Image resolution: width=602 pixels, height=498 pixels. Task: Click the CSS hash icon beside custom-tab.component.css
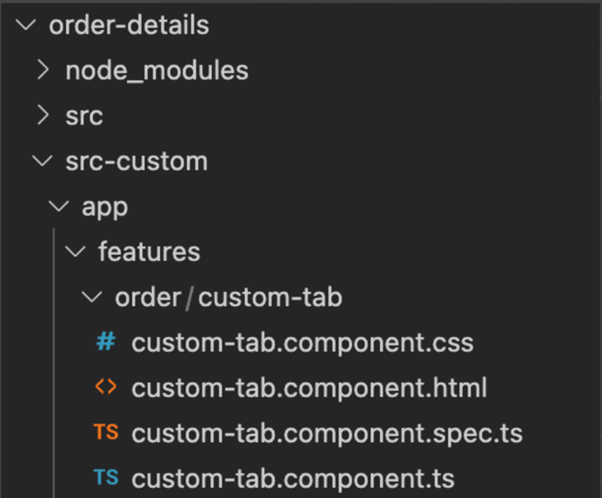[106, 342]
